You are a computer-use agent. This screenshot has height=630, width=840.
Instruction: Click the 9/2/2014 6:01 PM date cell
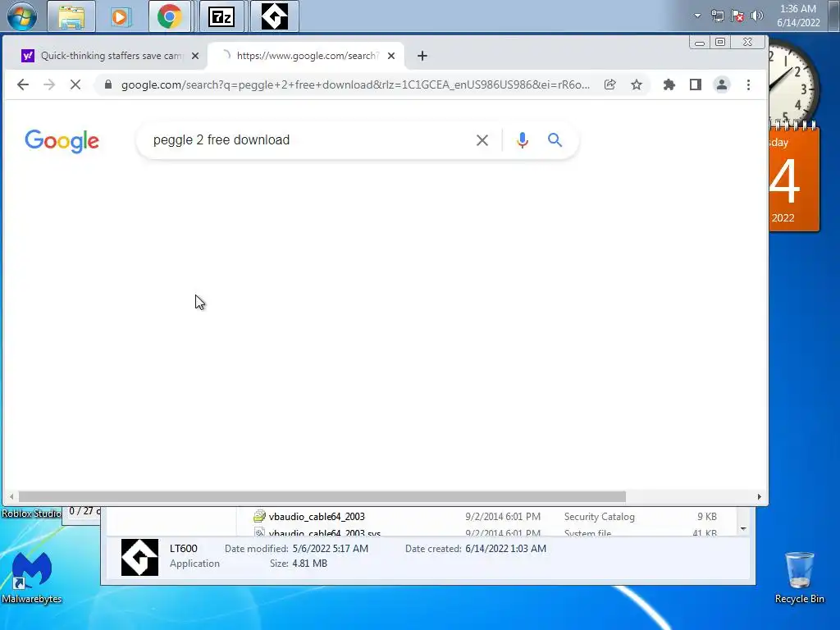[x=503, y=517]
